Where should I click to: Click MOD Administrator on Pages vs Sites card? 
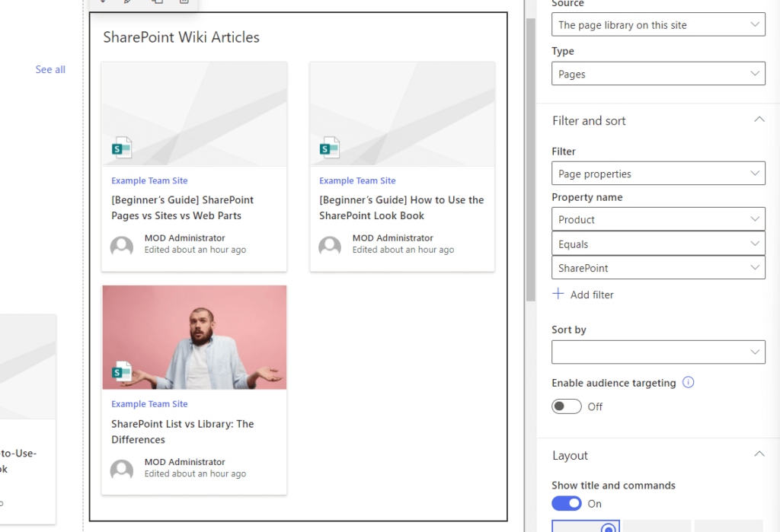[x=184, y=237]
